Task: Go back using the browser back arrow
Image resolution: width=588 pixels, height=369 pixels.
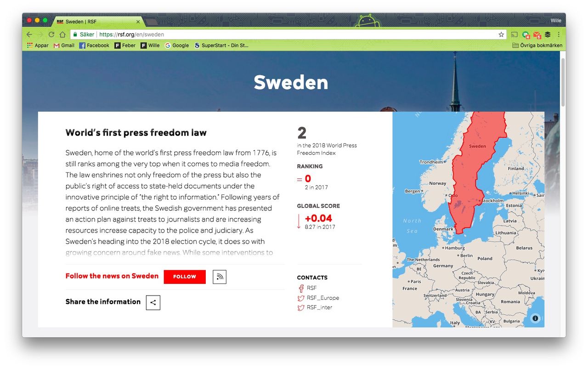Action: (29, 34)
